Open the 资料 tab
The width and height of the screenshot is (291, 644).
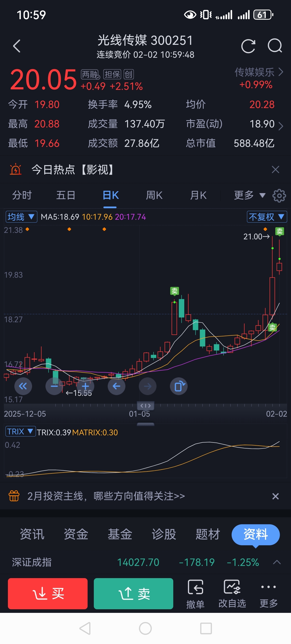[x=256, y=535]
